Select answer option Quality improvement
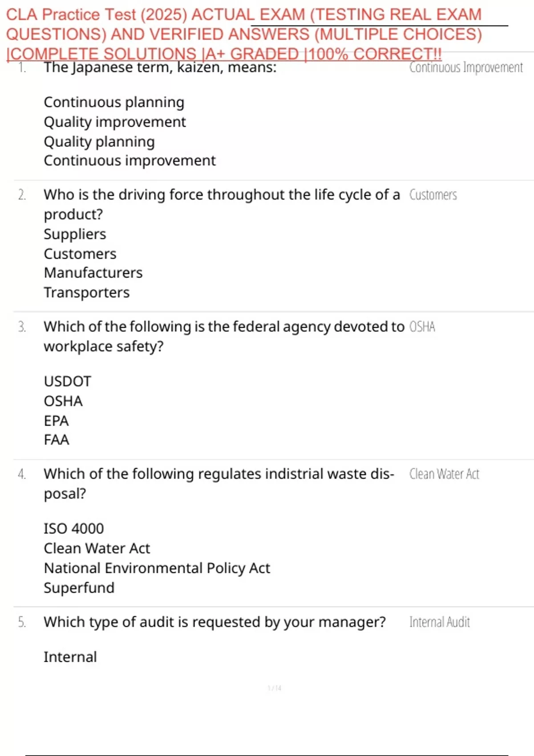The image size is (534, 756). pos(115,122)
